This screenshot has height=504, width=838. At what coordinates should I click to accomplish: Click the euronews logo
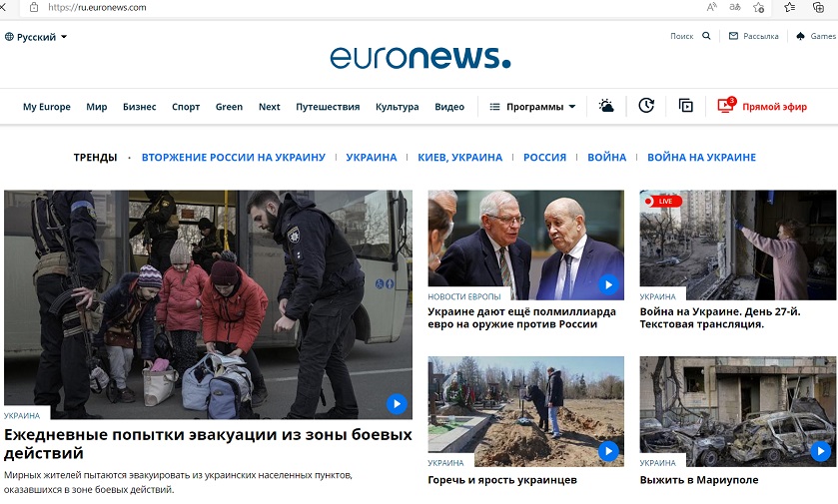pyautogui.click(x=420, y=57)
